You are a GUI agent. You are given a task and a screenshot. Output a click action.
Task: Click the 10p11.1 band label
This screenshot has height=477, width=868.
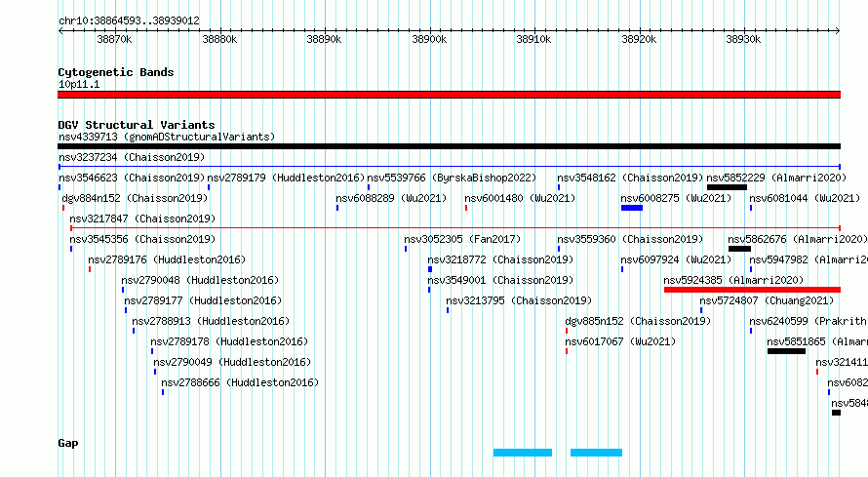[79, 84]
